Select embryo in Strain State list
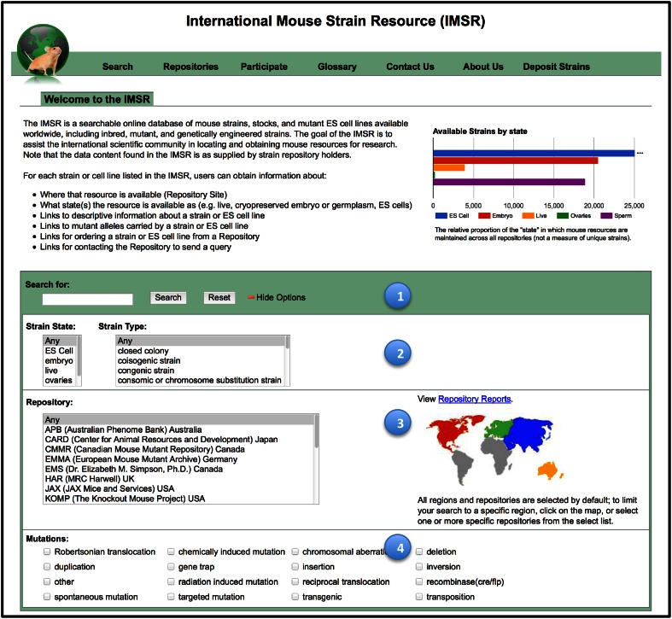This screenshot has width=672, height=619. pyautogui.click(x=60, y=360)
